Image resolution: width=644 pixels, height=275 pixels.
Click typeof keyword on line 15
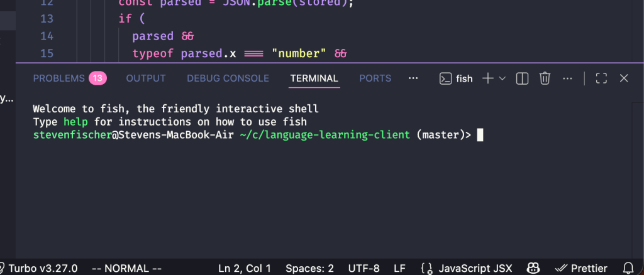[153, 53]
